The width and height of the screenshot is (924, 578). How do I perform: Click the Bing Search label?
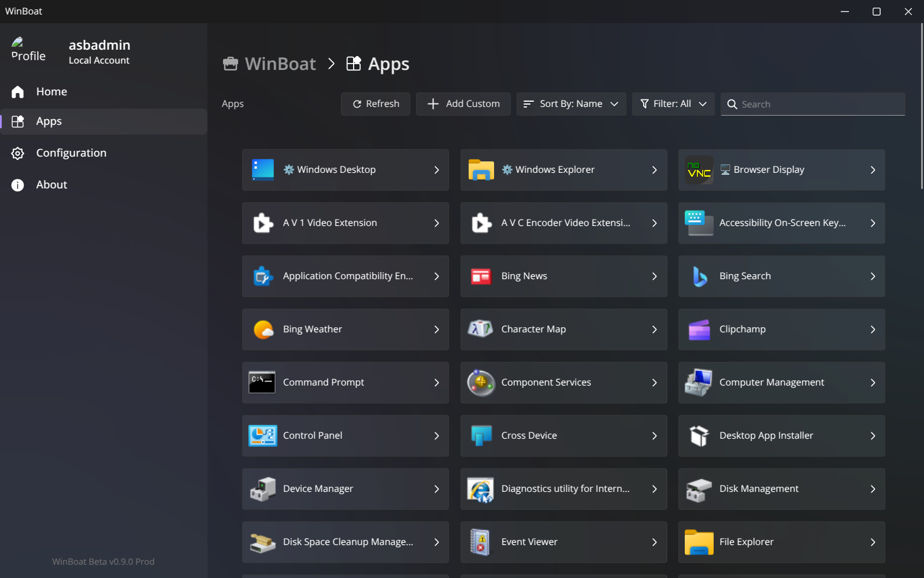[x=745, y=276]
